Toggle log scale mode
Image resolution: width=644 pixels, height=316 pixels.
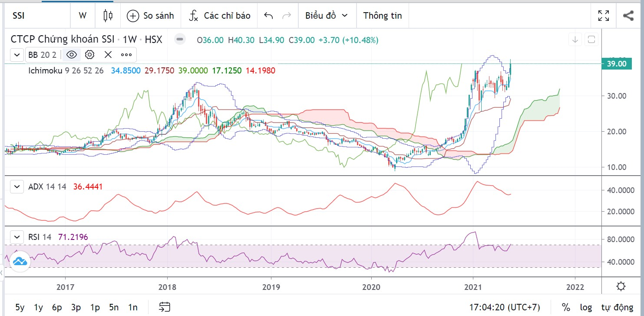585,307
